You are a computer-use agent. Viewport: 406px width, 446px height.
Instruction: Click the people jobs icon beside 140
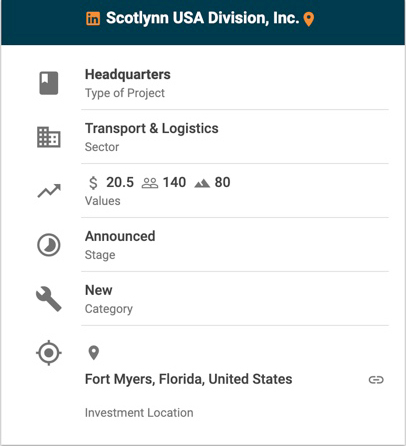coord(150,183)
